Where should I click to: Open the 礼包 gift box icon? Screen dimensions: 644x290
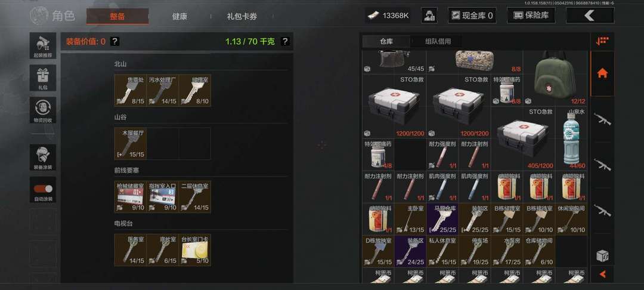tap(43, 78)
